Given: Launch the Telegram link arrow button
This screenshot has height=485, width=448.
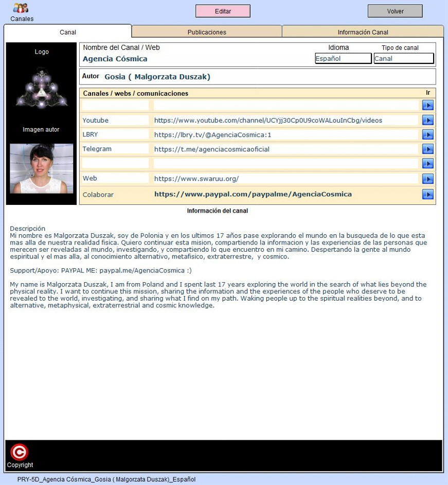Looking at the screenshot, I should [x=427, y=149].
